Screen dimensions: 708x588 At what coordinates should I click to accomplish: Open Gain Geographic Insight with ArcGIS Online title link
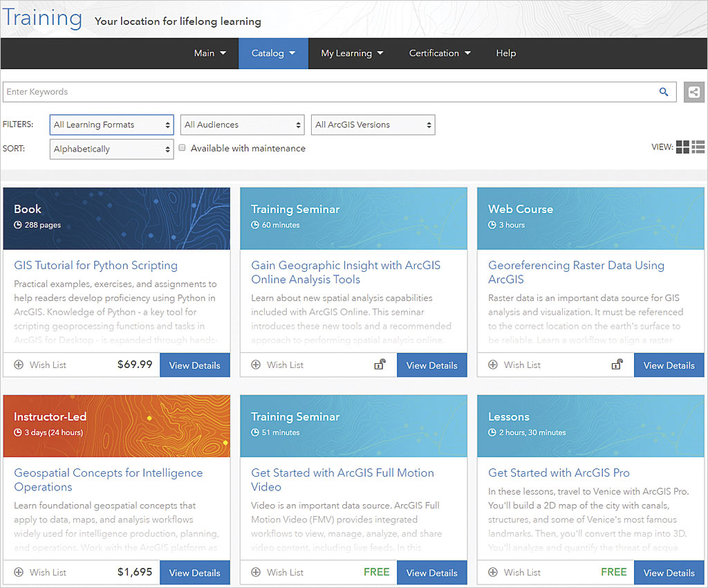346,273
